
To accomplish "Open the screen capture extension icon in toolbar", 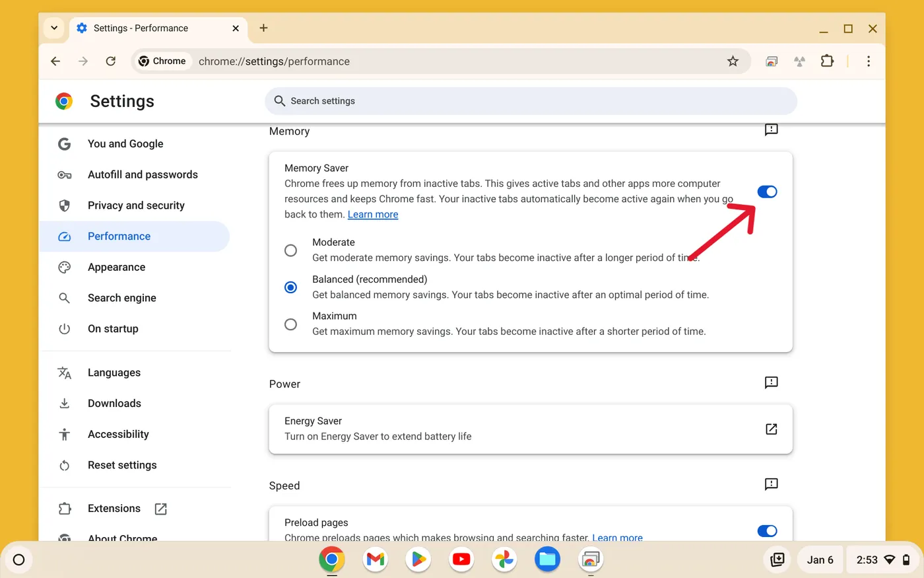I will coord(772,61).
